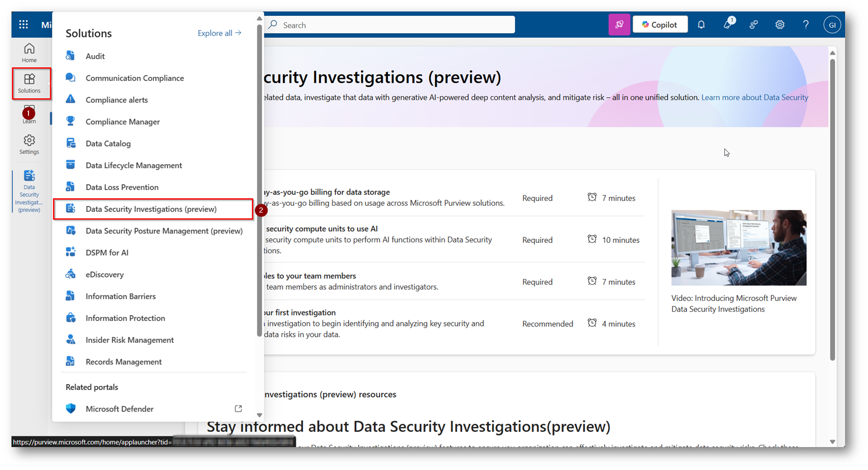The width and height of the screenshot is (868, 470).
Task: Click the Data Loss Prevention icon
Action: [70, 187]
